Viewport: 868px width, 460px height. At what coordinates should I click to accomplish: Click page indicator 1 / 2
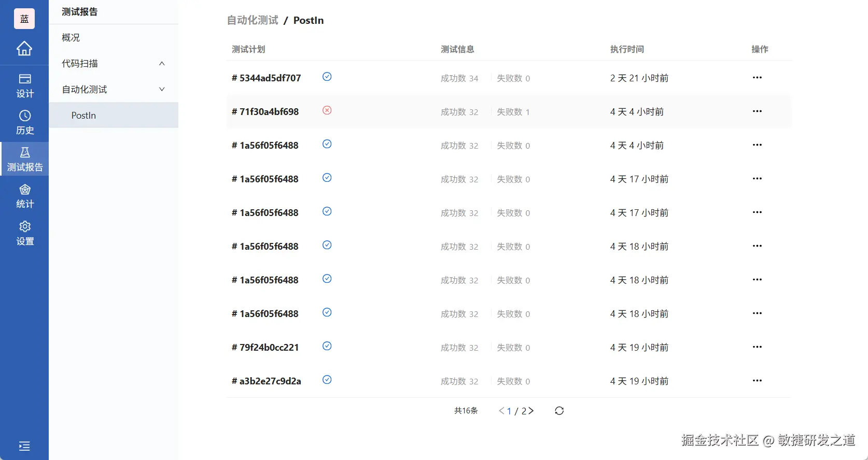click(516, 411)
